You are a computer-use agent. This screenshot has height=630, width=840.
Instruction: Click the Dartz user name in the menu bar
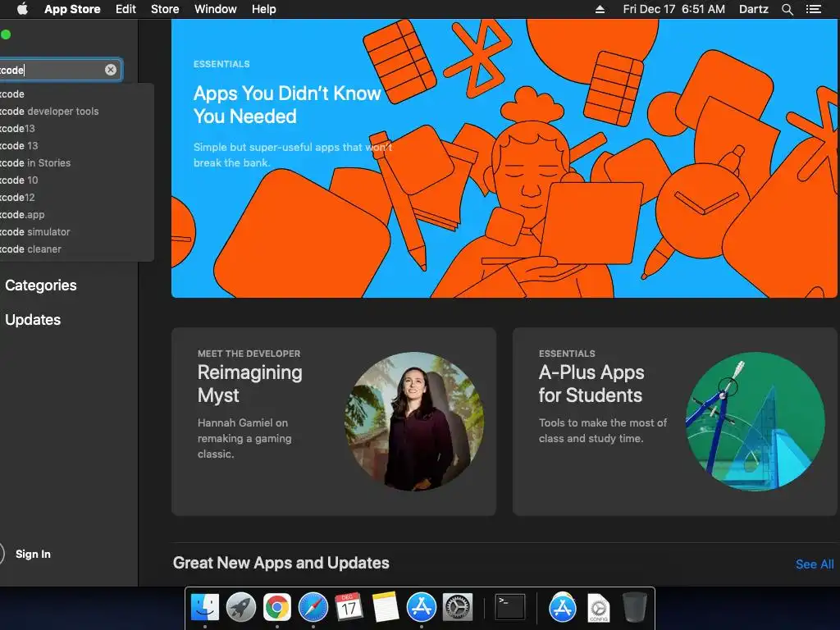click(753, 9)
